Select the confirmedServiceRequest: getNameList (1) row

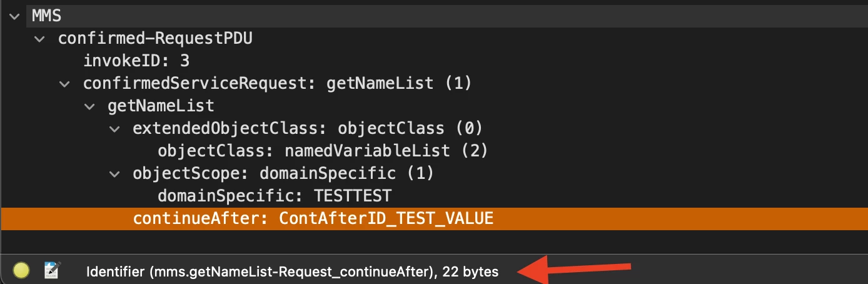277,83
